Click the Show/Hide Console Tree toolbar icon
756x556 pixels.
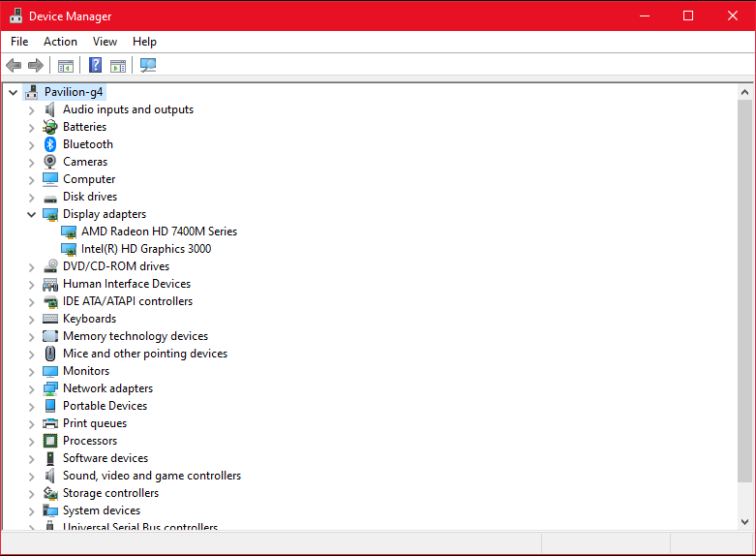pos(66,66)
